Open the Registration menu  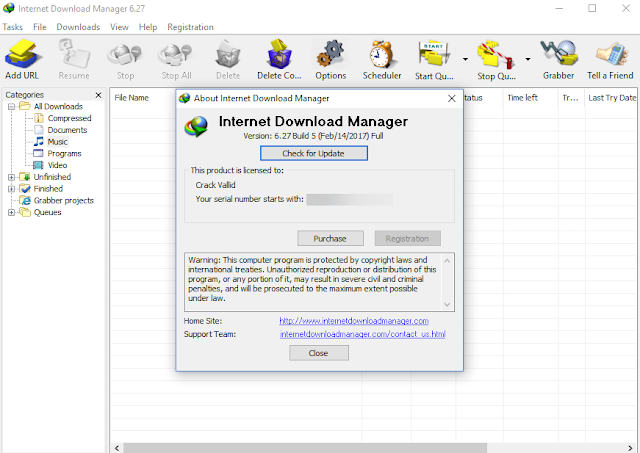pos(190,27)
